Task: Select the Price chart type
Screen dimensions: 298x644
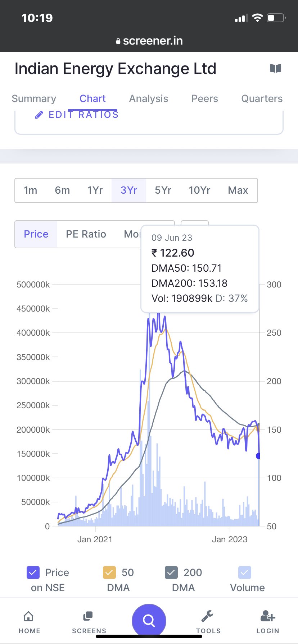Action: point(36,234)
